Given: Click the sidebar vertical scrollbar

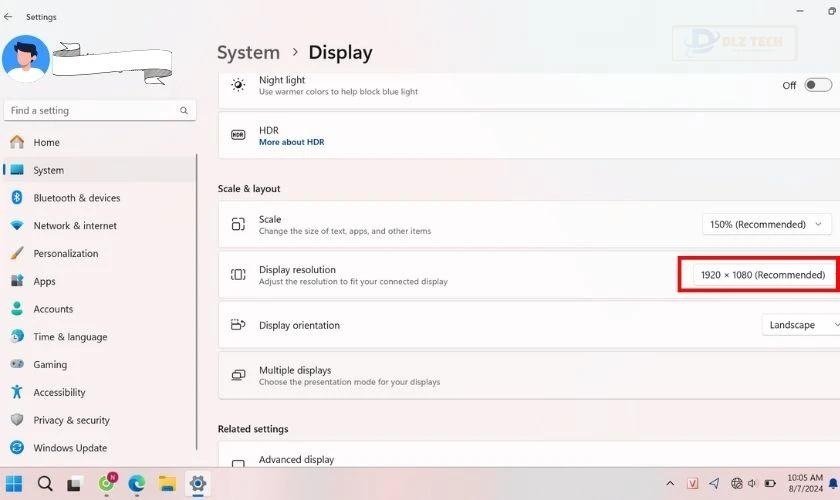Looking at the screenshot, I should coord(197,303).
